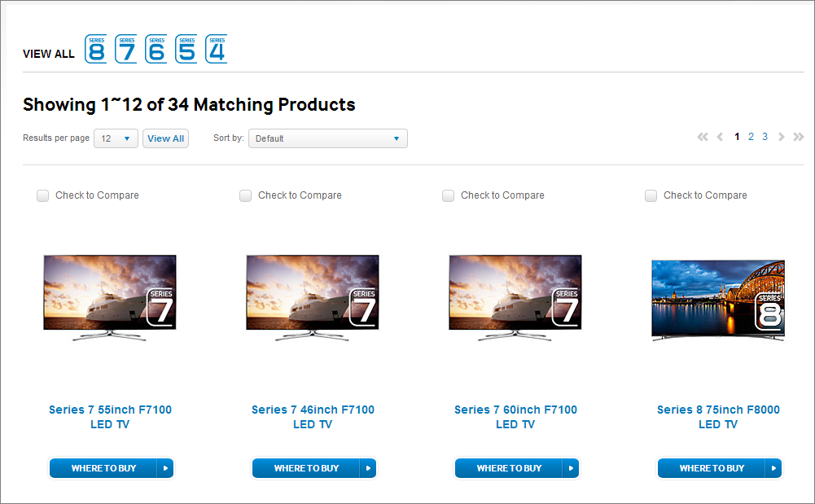Open Series 8 75inch F8000 LED TV link
815x504 pixels.
718,417
